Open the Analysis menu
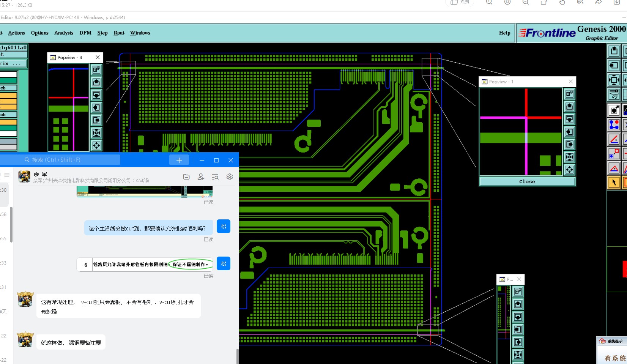Screen dimensions: 627x364 (x=64, y=33)
